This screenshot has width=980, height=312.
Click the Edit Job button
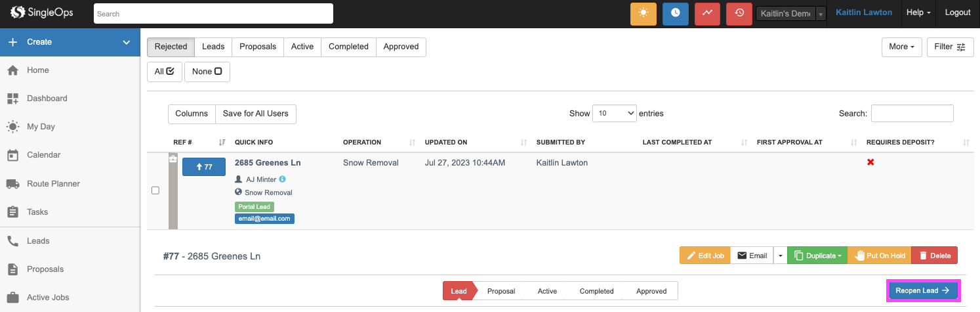pyautogui.click(x=704, y=256)
